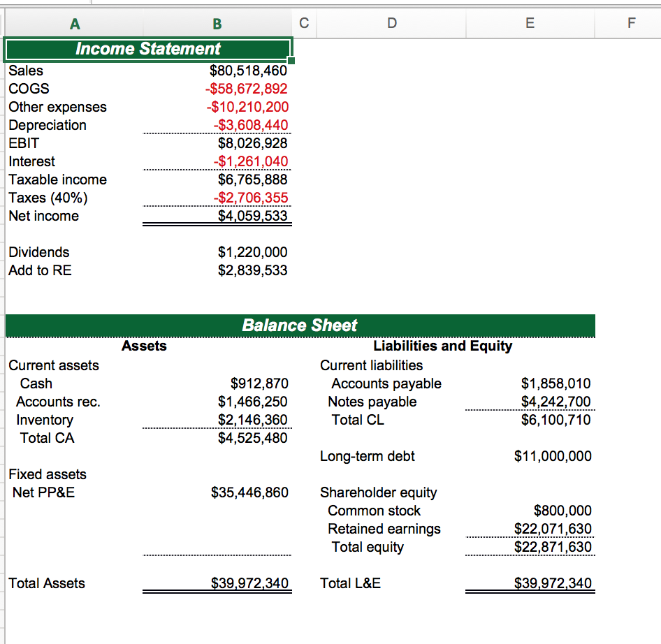Select column D header
Viewport: 661px width, 644px height.
pyautogui.click(x=391, y=23)
